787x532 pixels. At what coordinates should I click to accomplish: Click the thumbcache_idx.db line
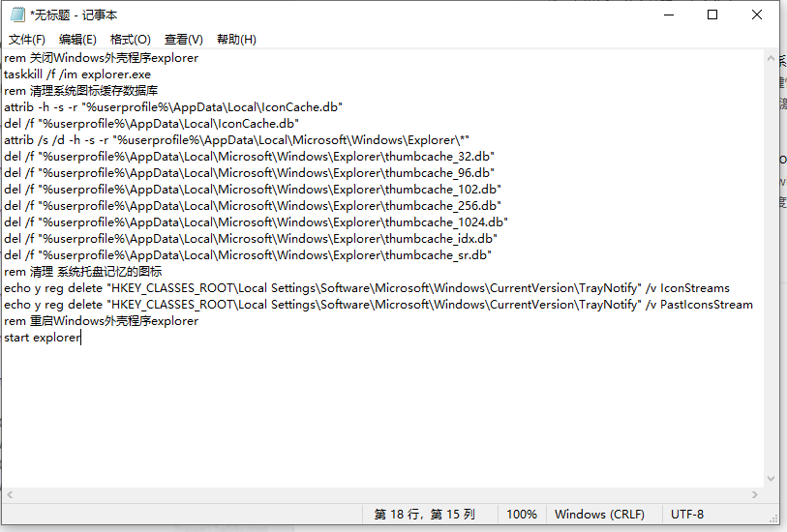pyautogui.click(x=251, y=239)
